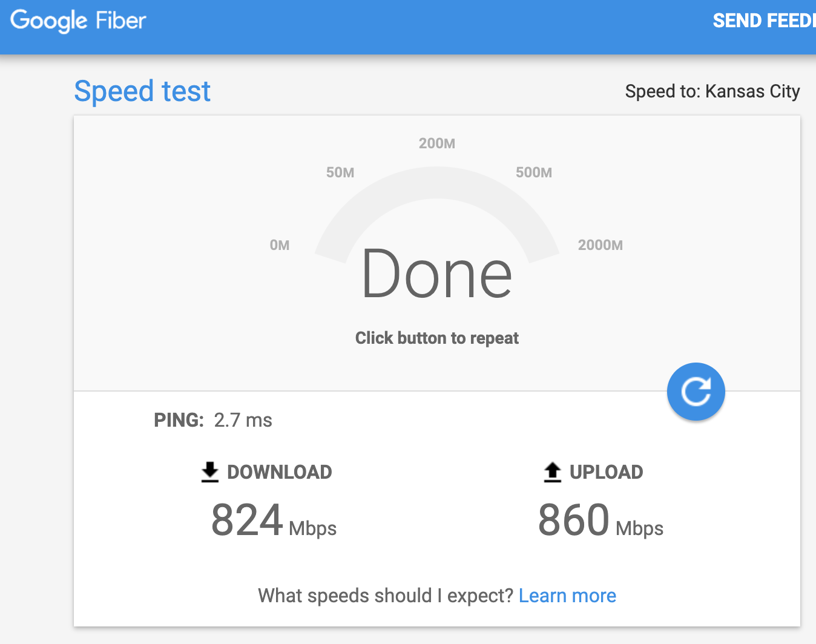
Task: Click the 2000M gauge label
Action: (x=600, y=245)
